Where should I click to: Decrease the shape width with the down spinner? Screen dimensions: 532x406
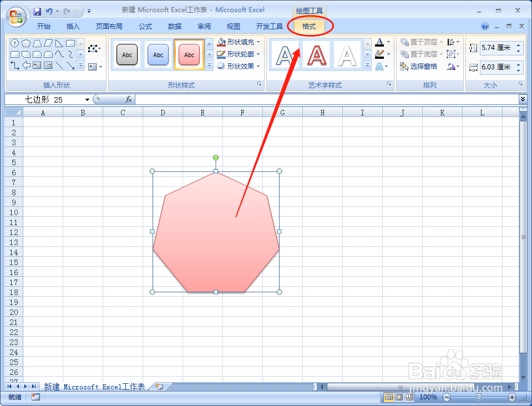pyautogui.click(x=519, y=70)
